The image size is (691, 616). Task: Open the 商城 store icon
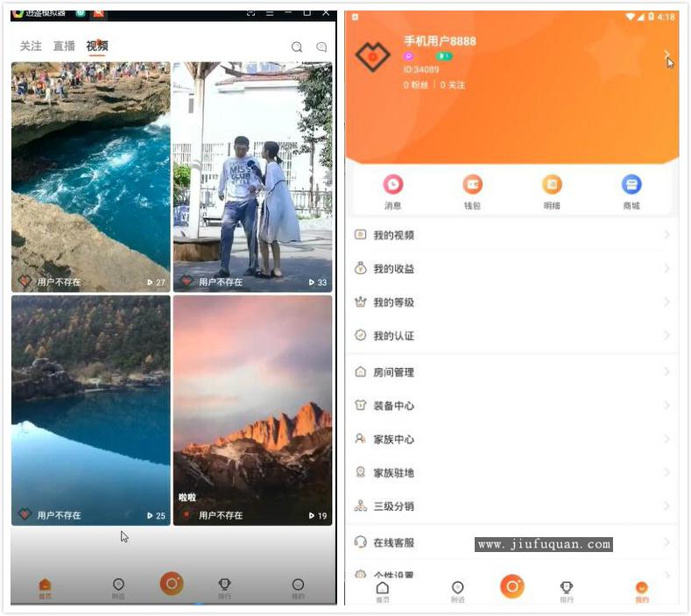[631, 184]
